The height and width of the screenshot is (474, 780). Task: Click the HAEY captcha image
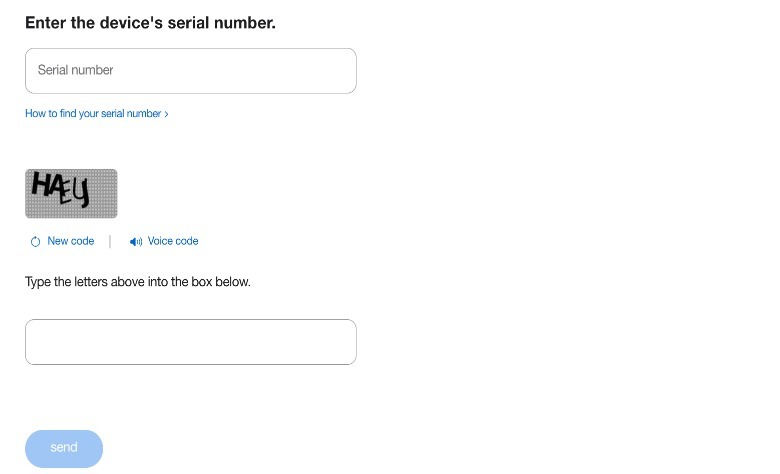click(x=71, y=193)
